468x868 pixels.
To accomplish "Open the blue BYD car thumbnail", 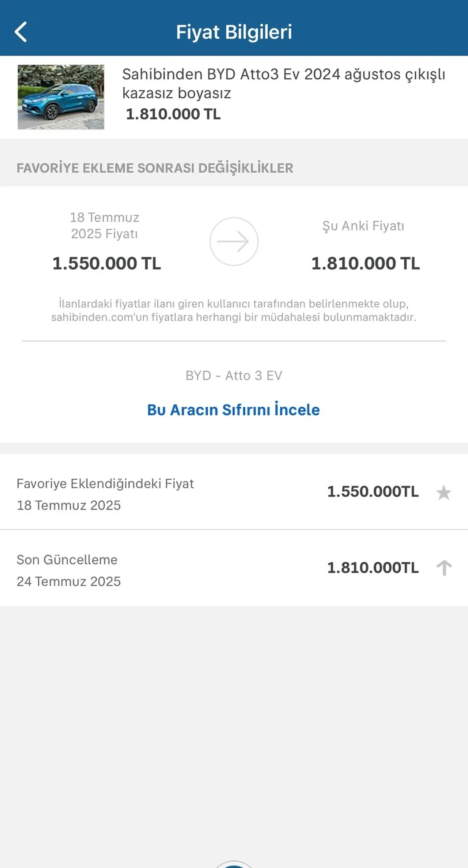I will pyautogui.click(x=61, y=97).
